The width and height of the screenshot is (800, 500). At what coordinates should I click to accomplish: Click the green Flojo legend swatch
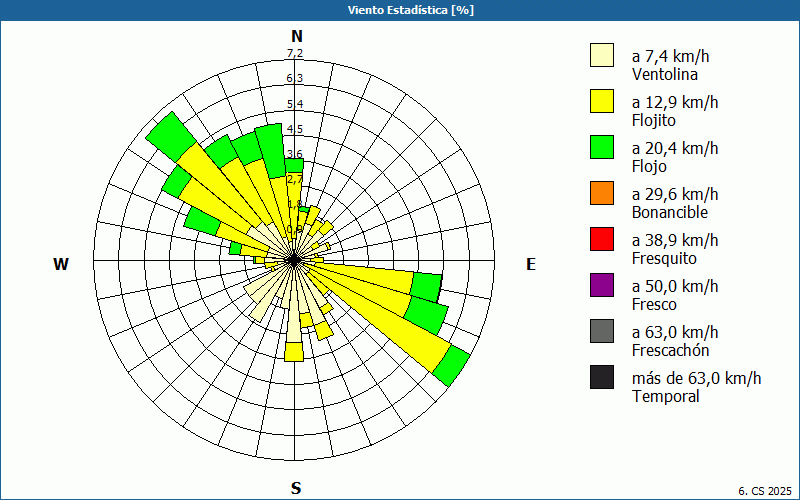coord(602,147)
